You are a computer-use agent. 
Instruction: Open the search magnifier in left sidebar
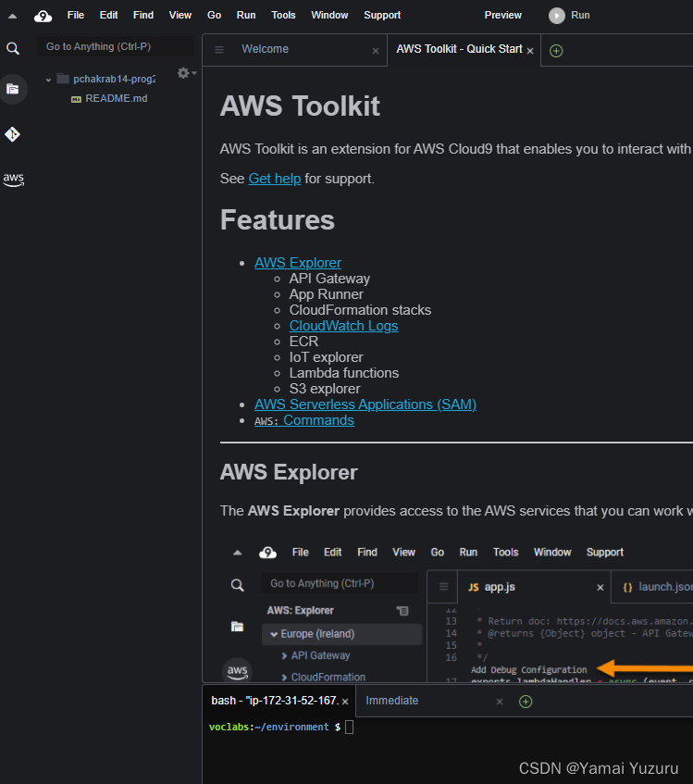click(x=13, y=48)
